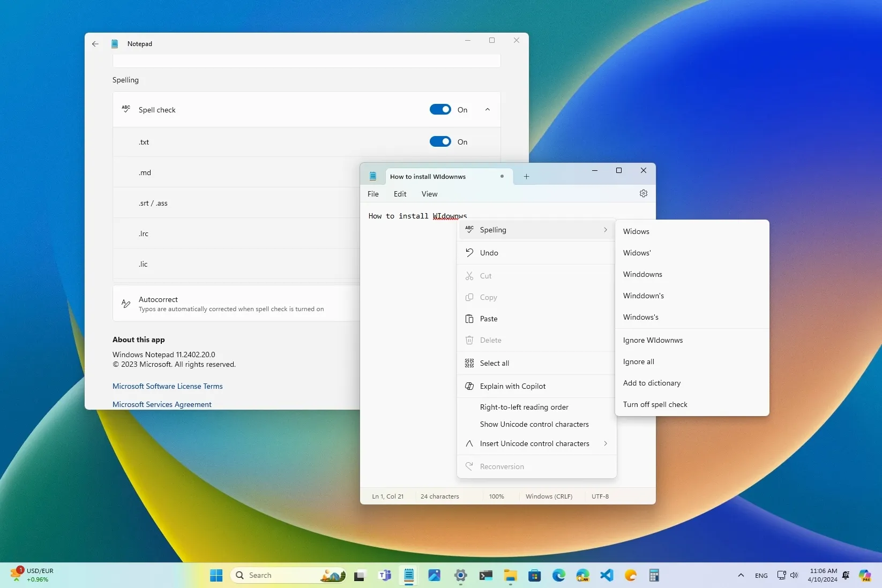Click the Autocorrect pen icon
This screenshot has height=588, width=882.
pyautogui.click(x=126, y=304)
